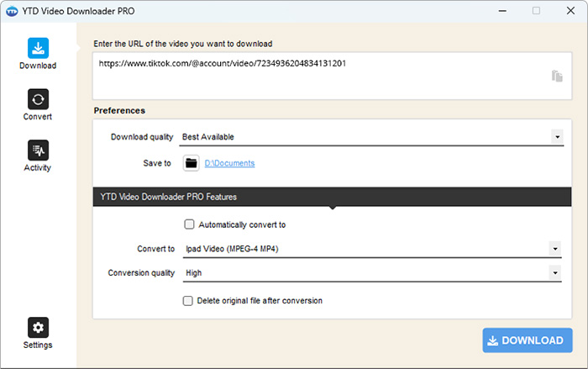Click the paste clipboard icon in URL box
This screenshot has height=369, width=588.
pos(557,76)
